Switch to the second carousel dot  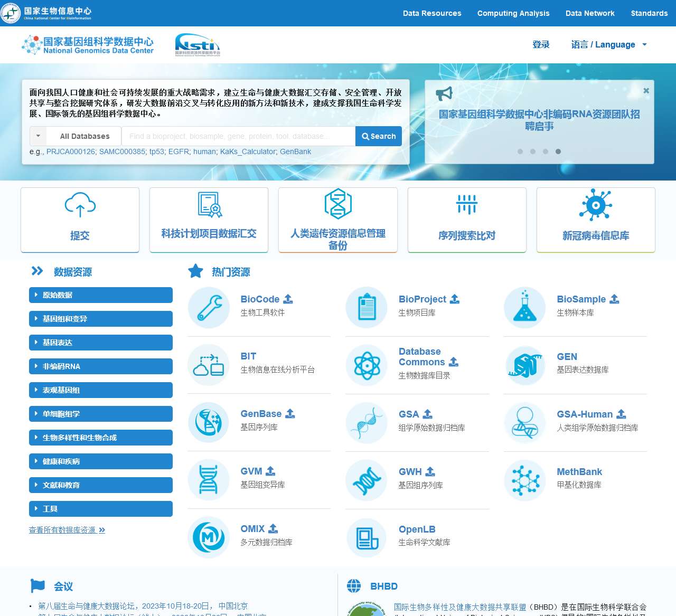pos(533,151)
